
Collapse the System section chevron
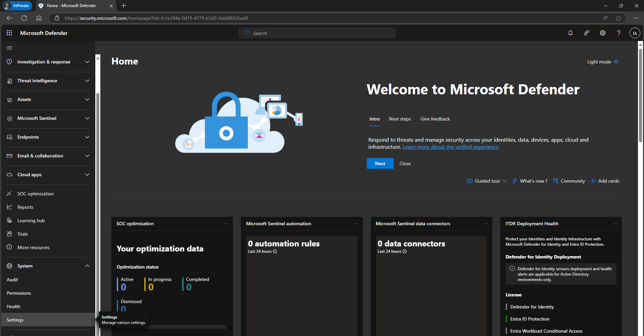coord(87,266)
